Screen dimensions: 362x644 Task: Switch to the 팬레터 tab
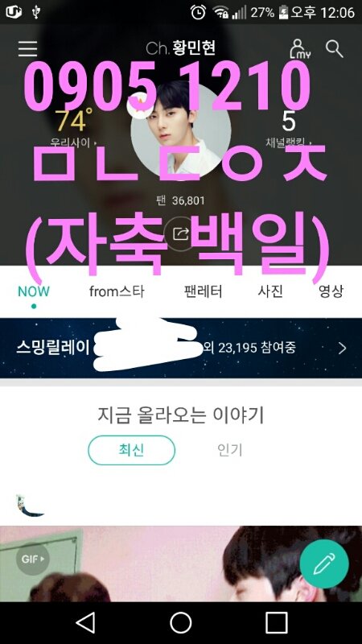pyautogui.click(x=204, y=291)
